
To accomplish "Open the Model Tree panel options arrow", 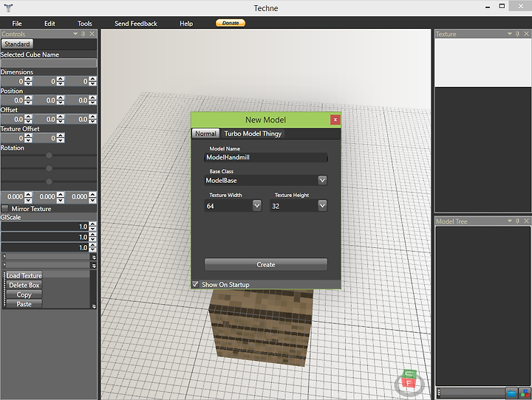I will [x=510, y=221].
